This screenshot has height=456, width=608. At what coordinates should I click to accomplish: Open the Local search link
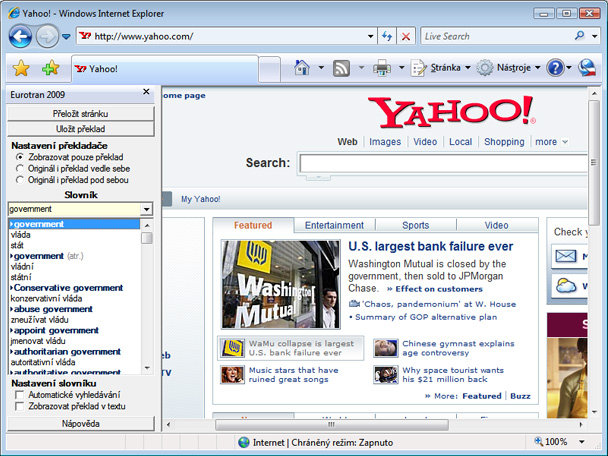point(461,142)
